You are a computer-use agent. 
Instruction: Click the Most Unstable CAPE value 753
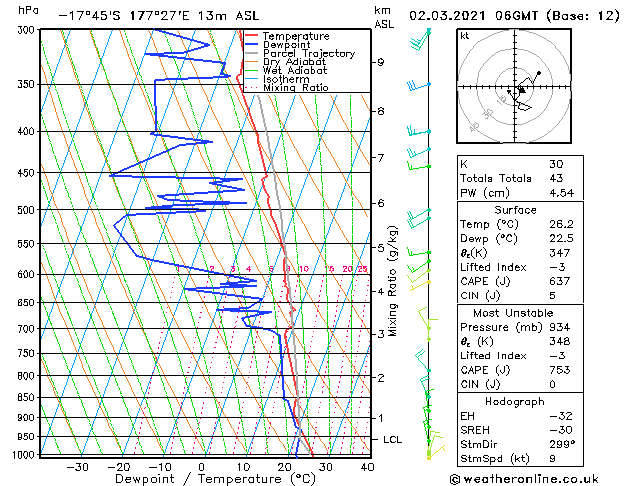(x=560, y=370)
